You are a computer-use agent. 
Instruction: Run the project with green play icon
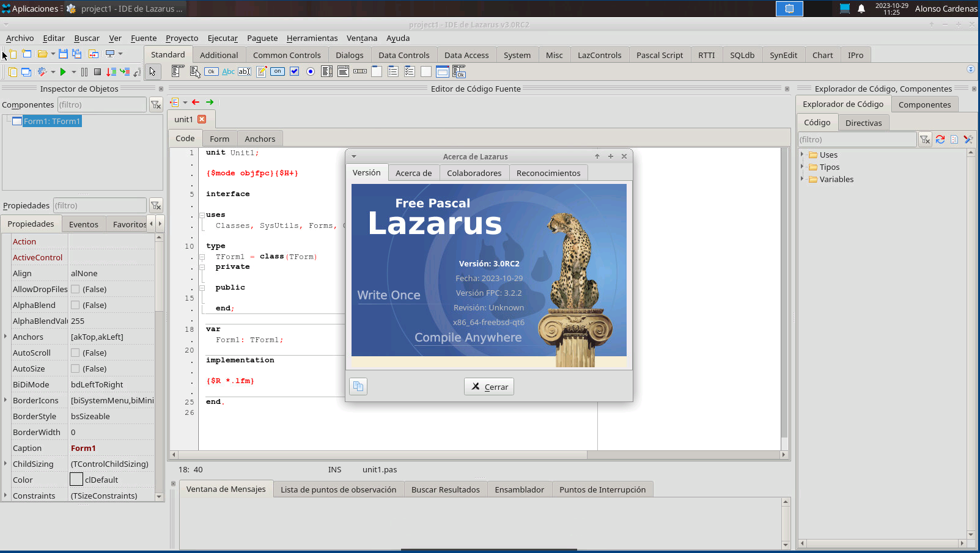coord(63,71)
